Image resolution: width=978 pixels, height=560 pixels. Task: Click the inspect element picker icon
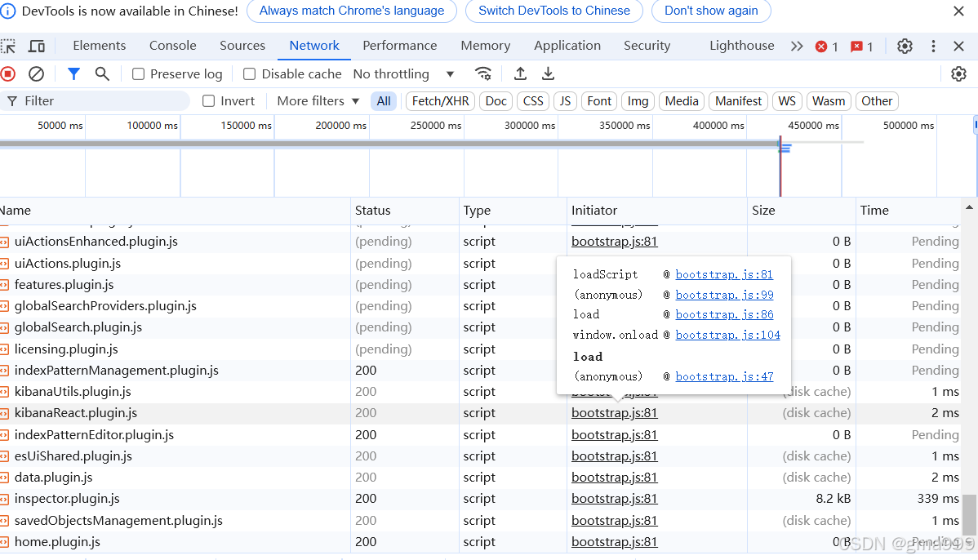[x=8, y=47]
